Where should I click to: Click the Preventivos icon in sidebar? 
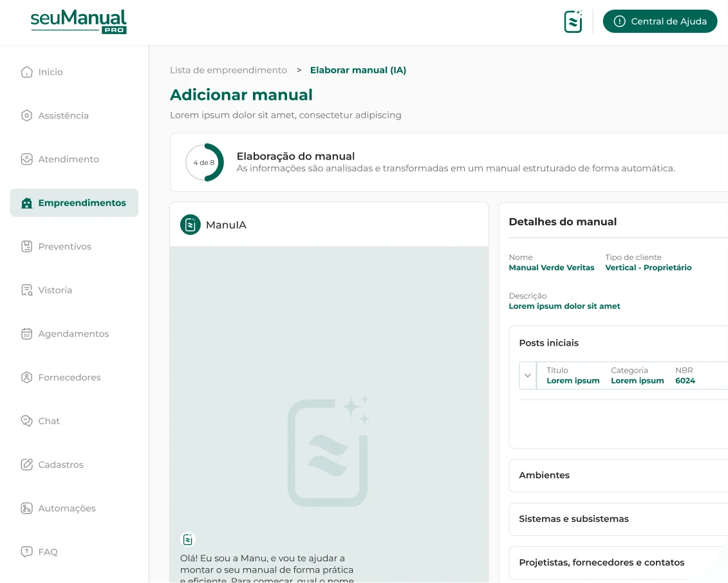27,246
